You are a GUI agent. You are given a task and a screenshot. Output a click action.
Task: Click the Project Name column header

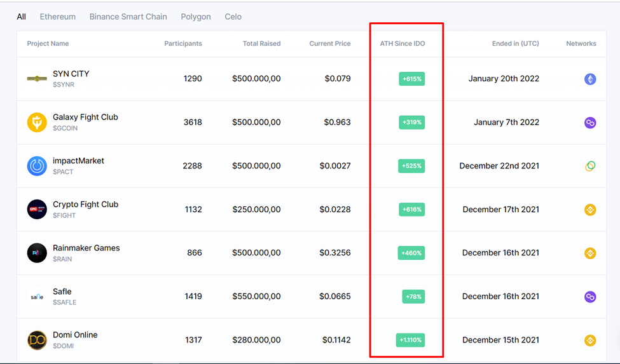click(48, 43)
